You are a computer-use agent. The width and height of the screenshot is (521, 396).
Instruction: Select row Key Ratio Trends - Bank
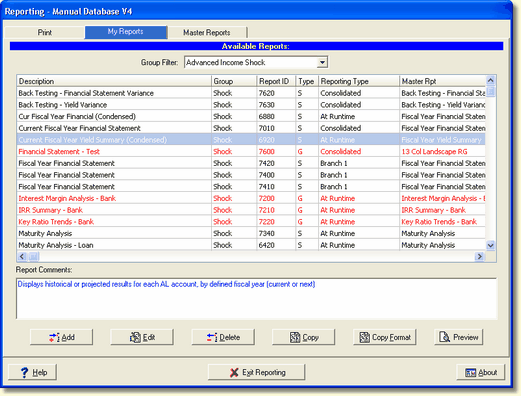251,222
